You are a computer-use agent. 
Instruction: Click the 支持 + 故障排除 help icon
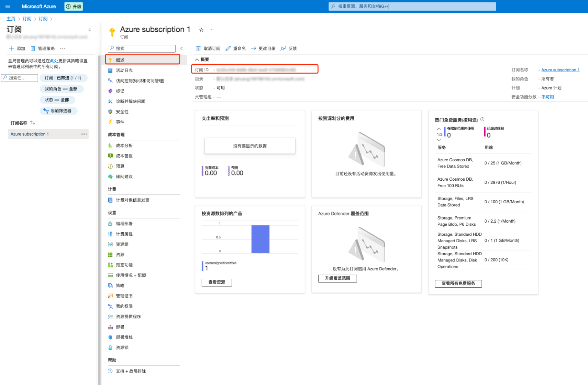pyautogui.click(x=110, y=371)
